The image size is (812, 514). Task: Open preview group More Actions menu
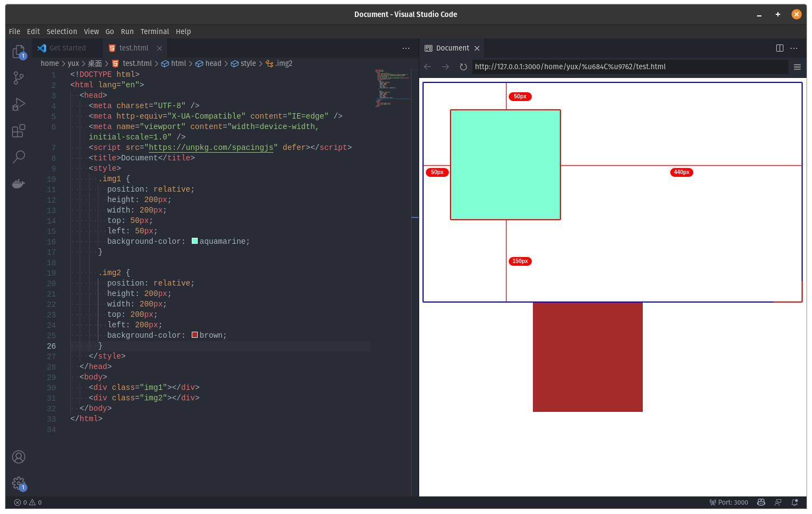pyautogui.click(x=794, y=48)
